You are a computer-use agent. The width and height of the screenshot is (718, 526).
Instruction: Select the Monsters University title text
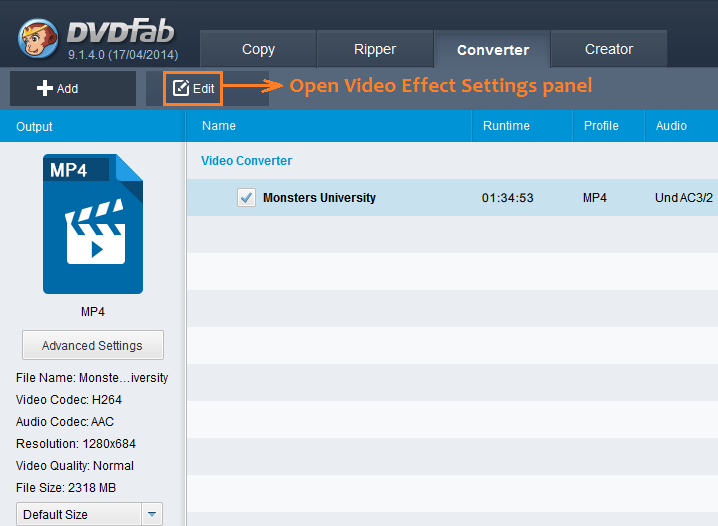coord(319,198)
